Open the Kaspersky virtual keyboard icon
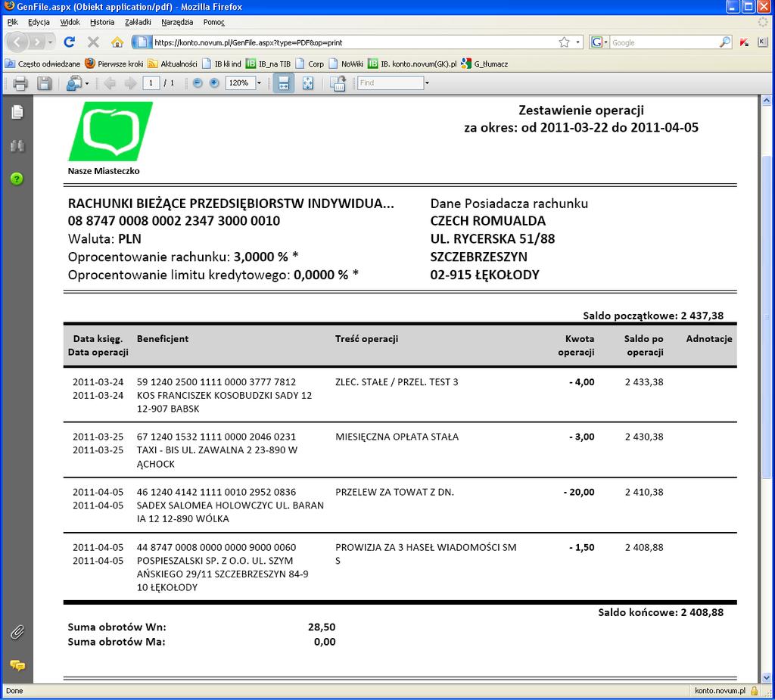Viewport: 775px width, 700px height. pos(763,42)
